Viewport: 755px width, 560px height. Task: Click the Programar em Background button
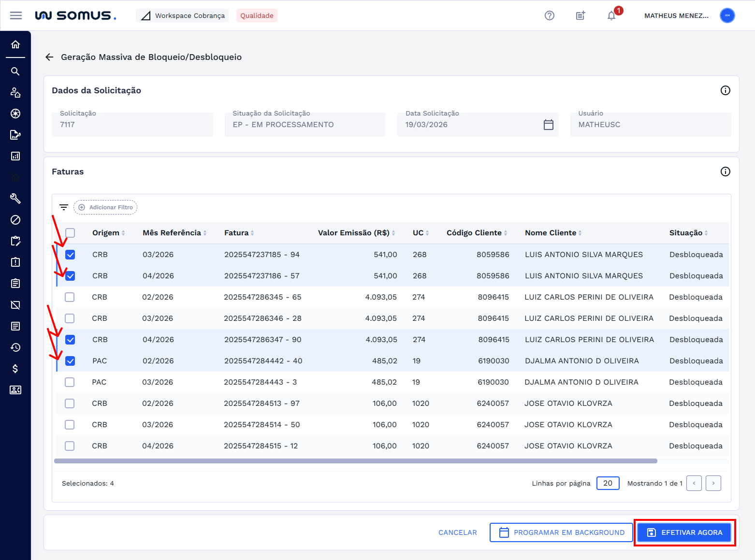[561, 532]
